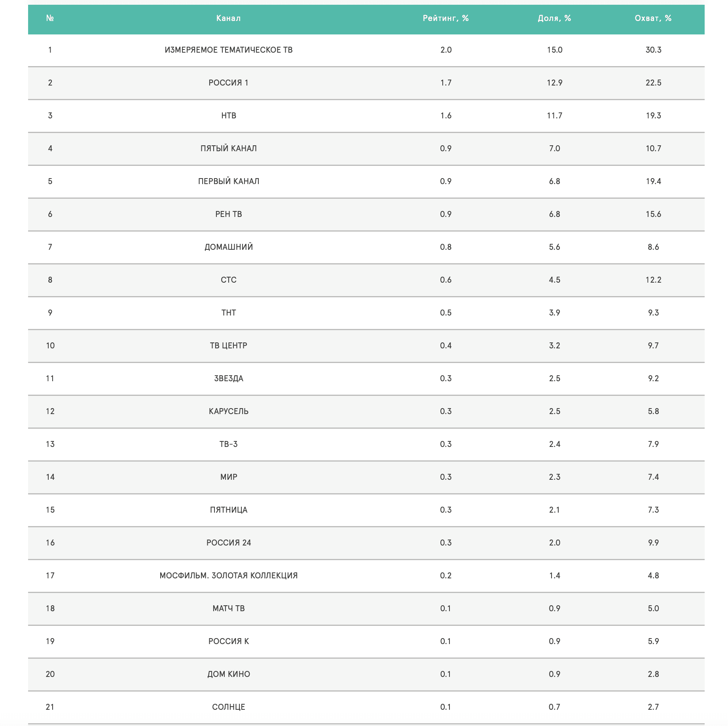Click "МОСФИЛЬМ. ЗОЛОТАЯ КОЛЛЕКЦИЯ" channel name

point(229,576)
